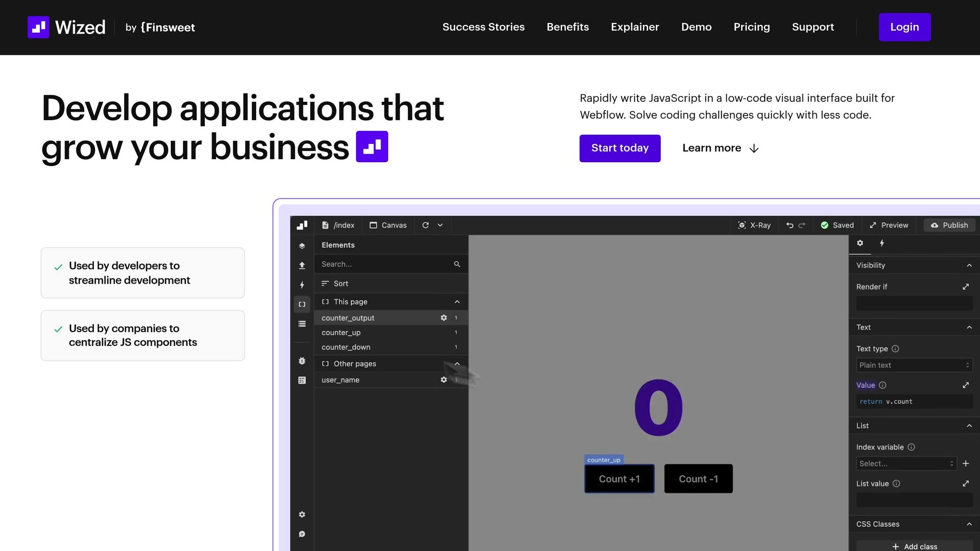Screen dimensions: 980x551
Task: Select the user_name element row
Action: [391, 380]
